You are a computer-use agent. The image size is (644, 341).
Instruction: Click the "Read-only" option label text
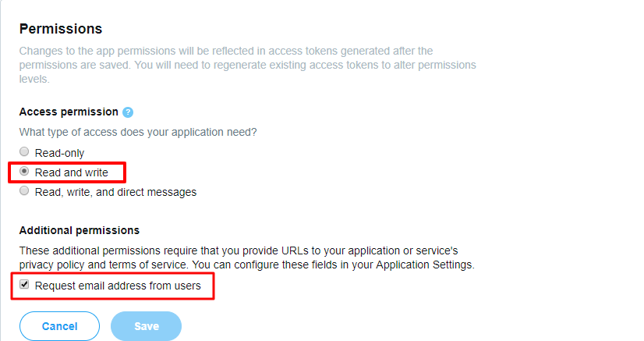click(x=59, y=153)
